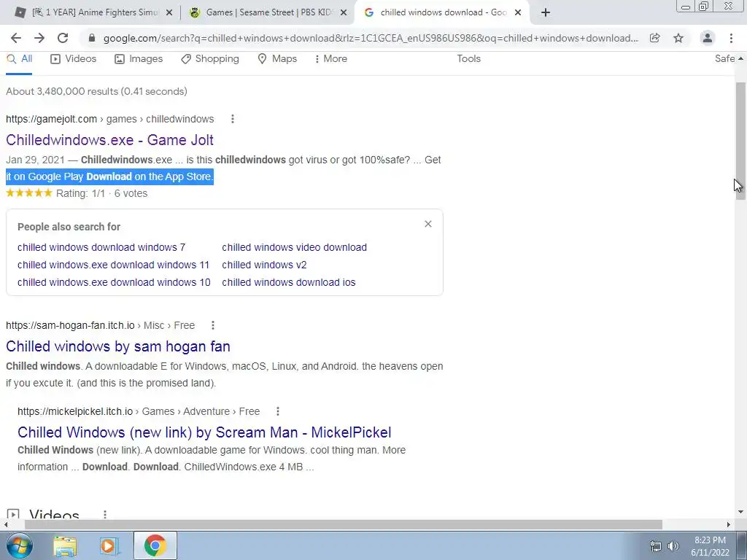Open a new tab with the plus button

(x=546, y=13)
